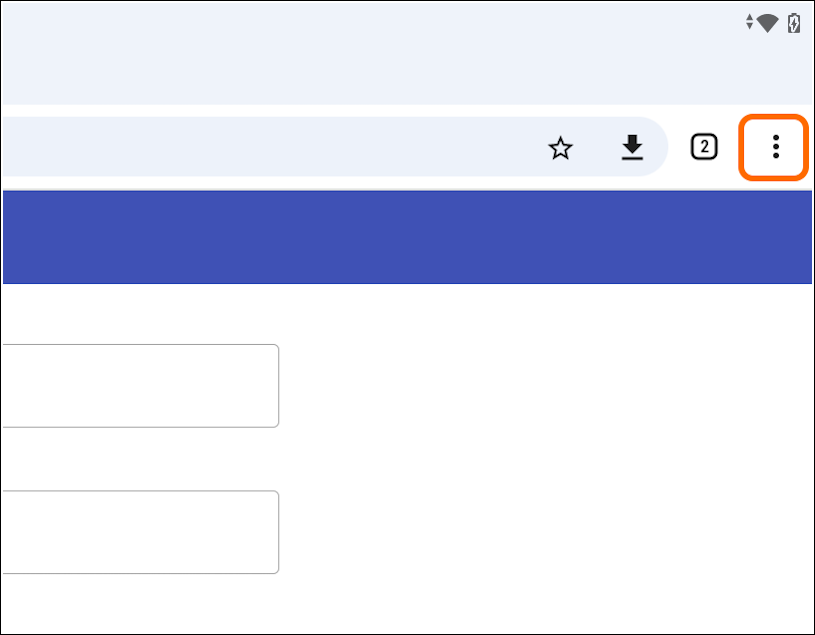Click the blue page header bar
The image size is (815, 635).
click(x=400, y=237)
